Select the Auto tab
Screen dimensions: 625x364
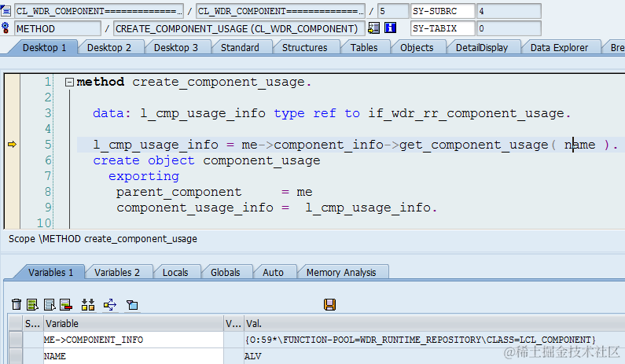pyautogui.click(x=273, y=273)
